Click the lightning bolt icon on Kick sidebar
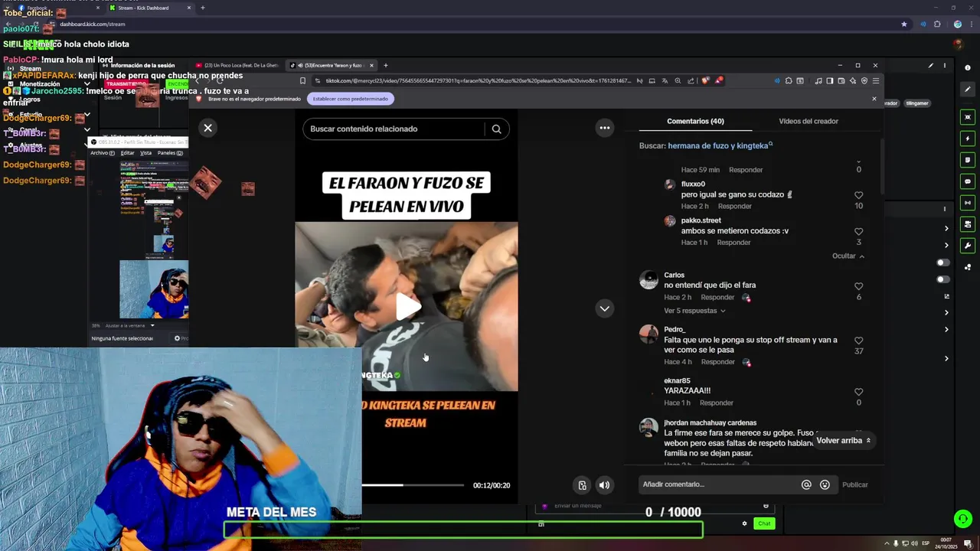 tap(968, 139)
